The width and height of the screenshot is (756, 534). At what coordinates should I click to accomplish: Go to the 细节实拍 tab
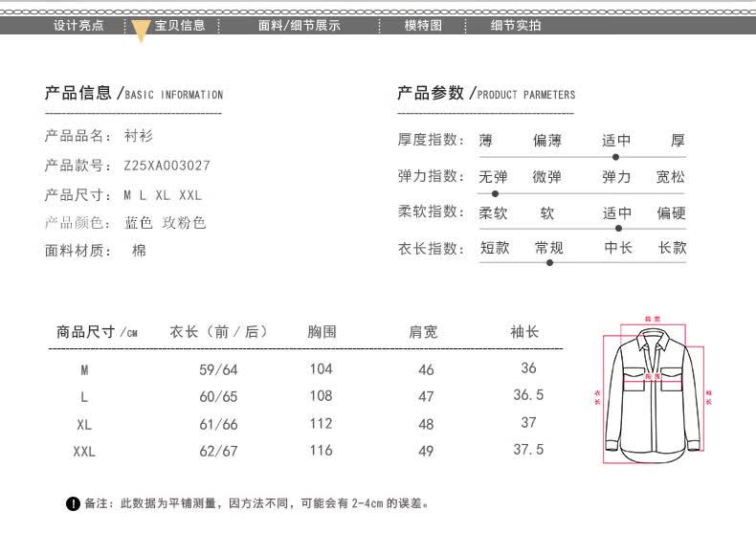click(516, 25)
